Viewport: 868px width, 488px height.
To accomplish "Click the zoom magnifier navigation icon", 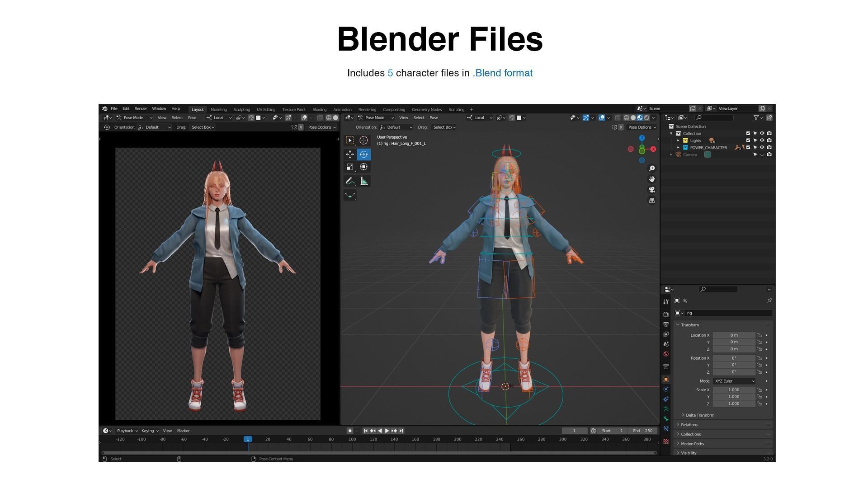I will click(x=652, y=169).
